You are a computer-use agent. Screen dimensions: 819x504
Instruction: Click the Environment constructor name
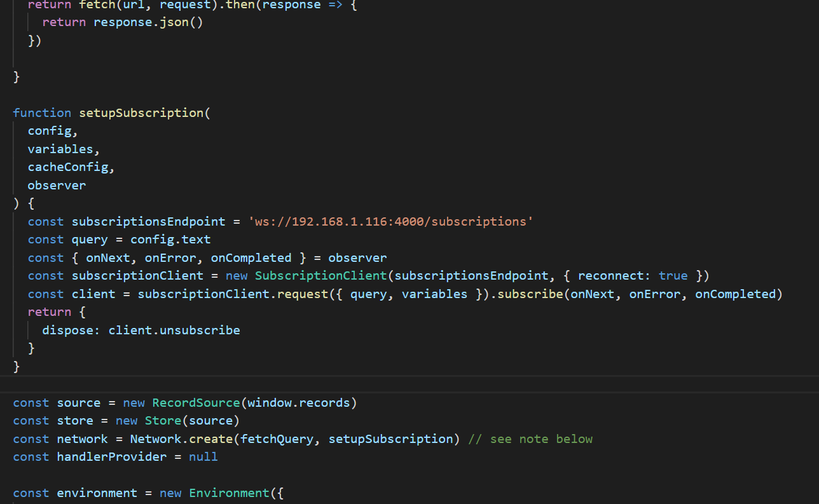click(x=229, y=493)
